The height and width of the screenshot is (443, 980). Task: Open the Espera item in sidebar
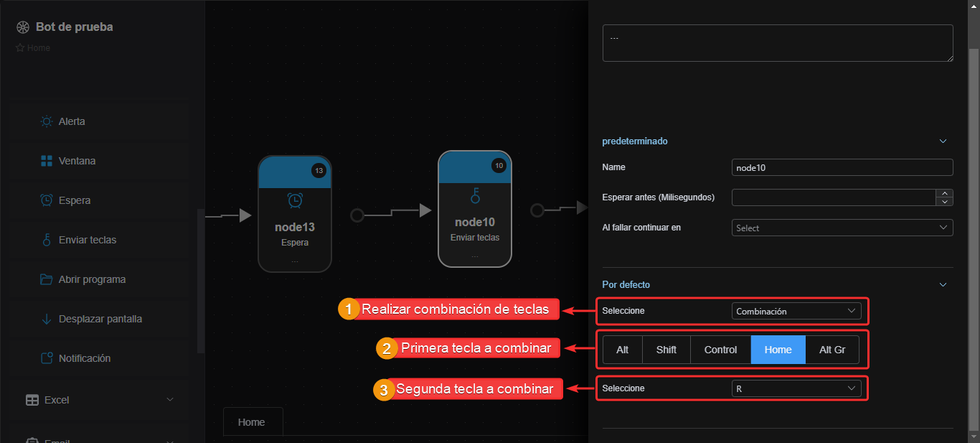[x=100, y=200]
